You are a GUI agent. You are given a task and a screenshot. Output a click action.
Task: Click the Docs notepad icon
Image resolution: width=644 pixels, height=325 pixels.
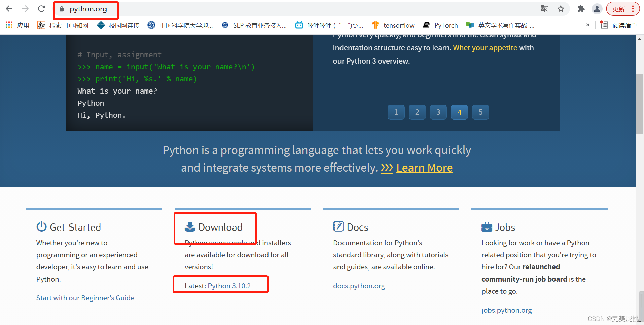(338, 226)
